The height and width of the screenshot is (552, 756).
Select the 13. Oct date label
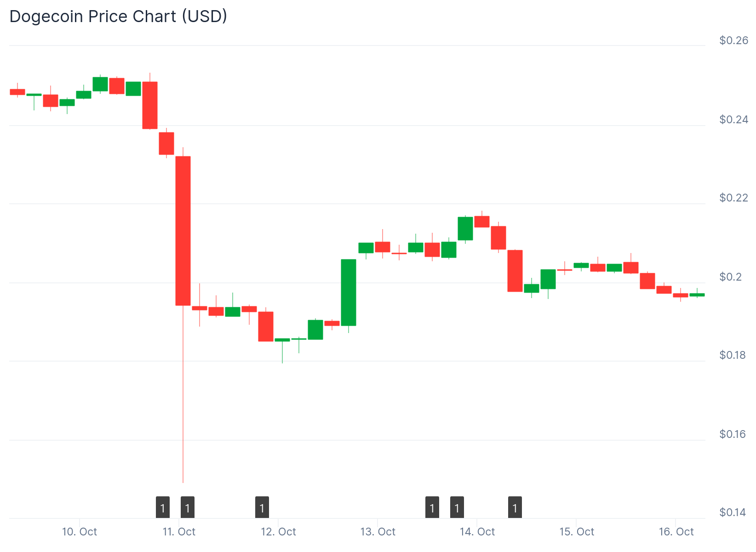point(378,532)
